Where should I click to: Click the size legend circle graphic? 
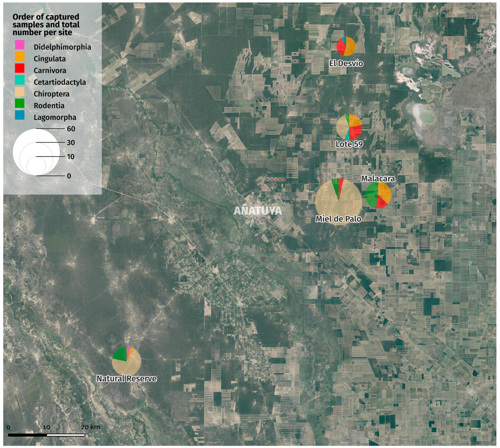(x=36, y=152)
